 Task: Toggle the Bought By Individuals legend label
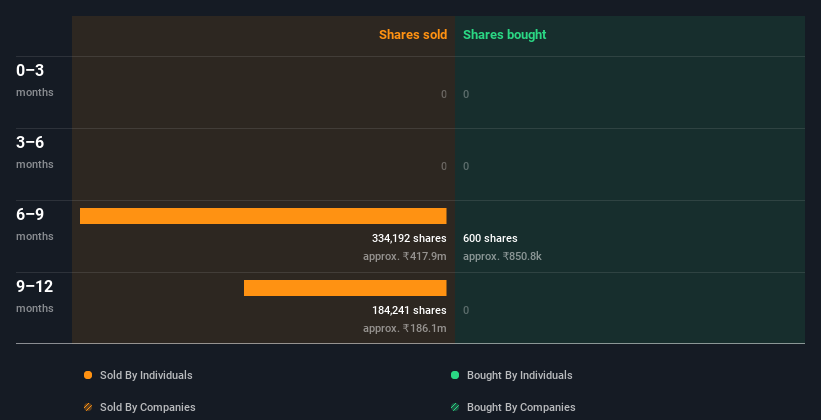pos(519,375)
